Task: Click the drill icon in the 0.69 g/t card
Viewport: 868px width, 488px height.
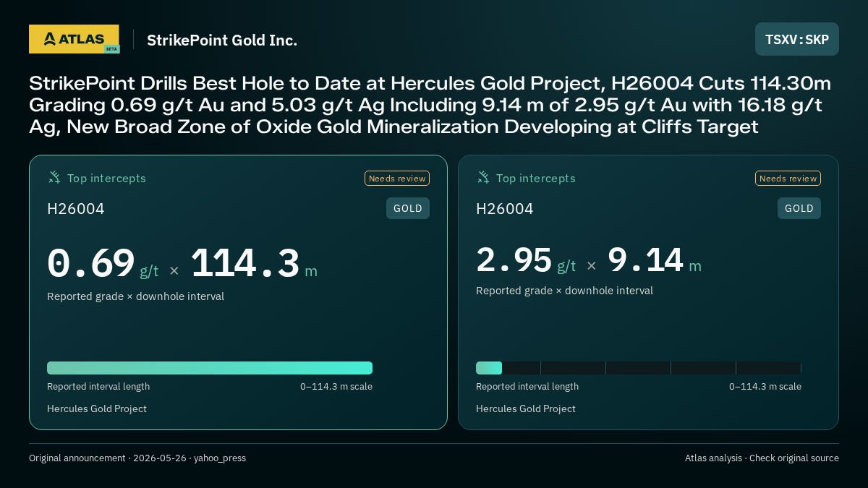Action: (x=54, y=177)
